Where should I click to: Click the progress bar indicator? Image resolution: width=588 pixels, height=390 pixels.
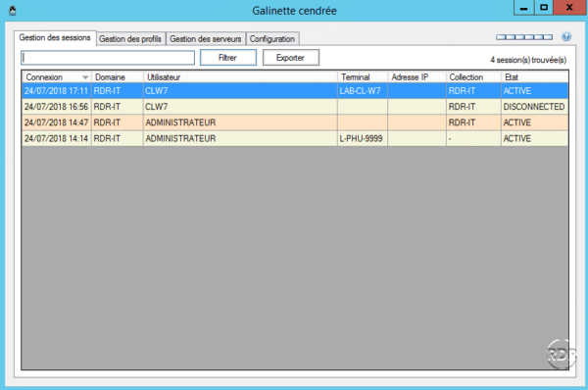pyautogui.click(x=524, y=37)
